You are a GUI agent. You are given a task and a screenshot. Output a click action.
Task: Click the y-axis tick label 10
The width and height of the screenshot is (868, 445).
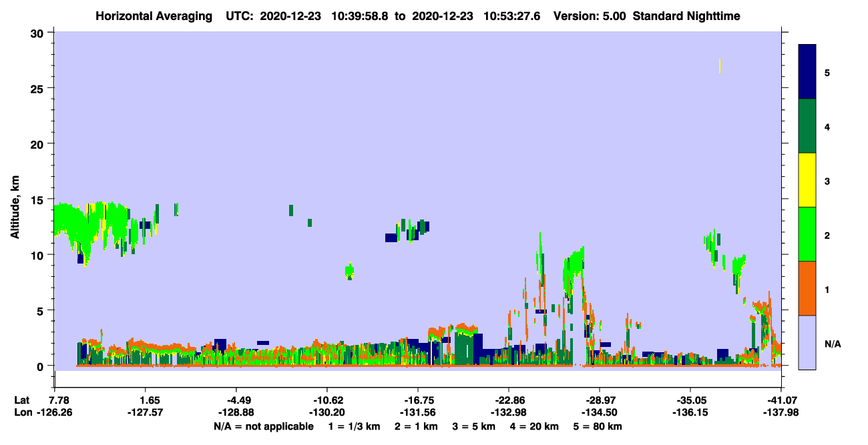(39, 254)
